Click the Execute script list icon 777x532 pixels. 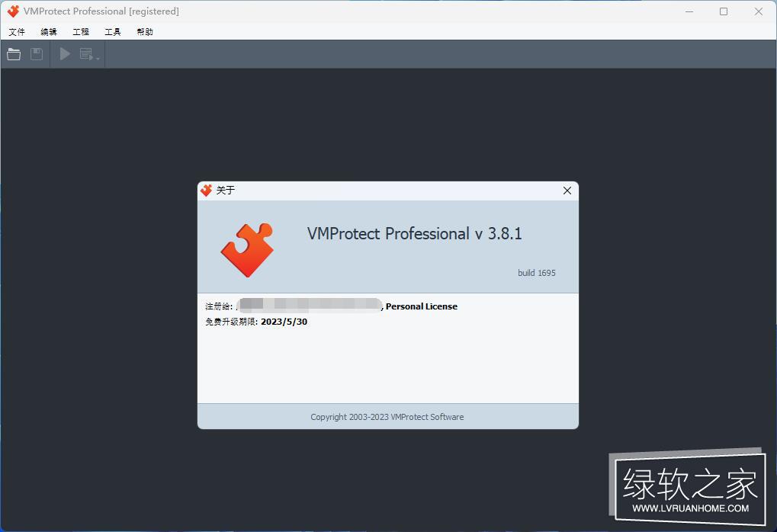(87, 54)
